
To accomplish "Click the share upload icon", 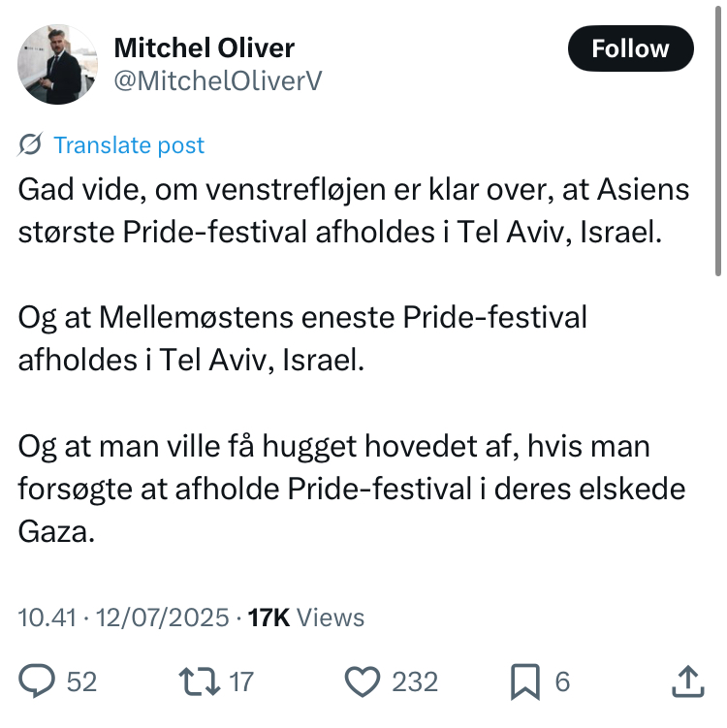I will point(687,682).
